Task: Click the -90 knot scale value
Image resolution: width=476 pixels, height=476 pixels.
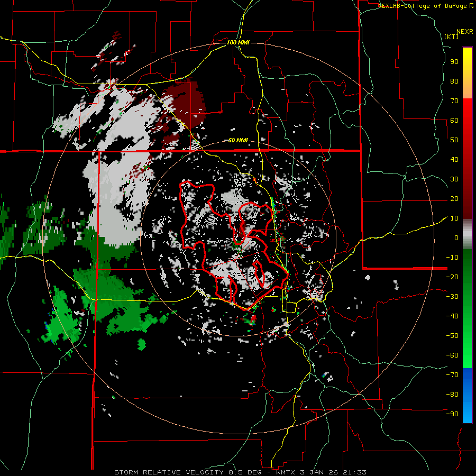Action: [452, 414]
